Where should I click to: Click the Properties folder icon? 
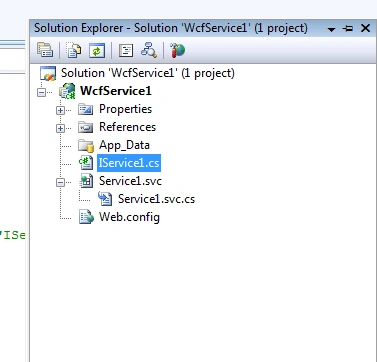click(86, 109)
